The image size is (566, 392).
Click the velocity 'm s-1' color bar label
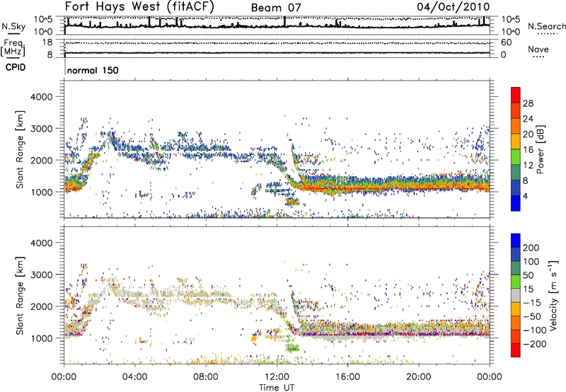pos(553,295)
